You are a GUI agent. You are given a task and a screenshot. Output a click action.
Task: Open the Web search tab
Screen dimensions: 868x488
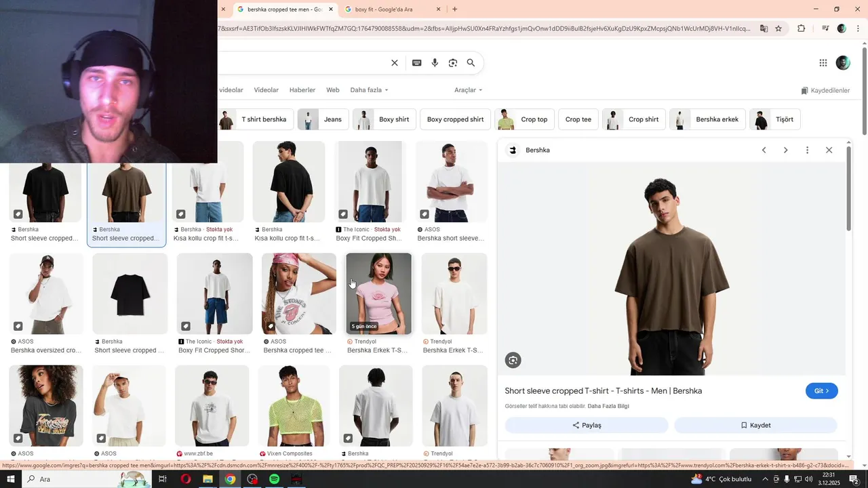[x=333, y=90]
